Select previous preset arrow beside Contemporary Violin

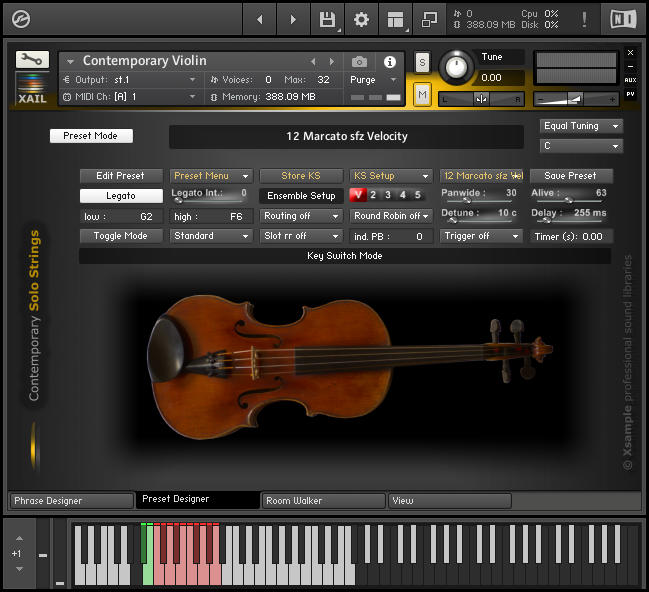point(313,62)
